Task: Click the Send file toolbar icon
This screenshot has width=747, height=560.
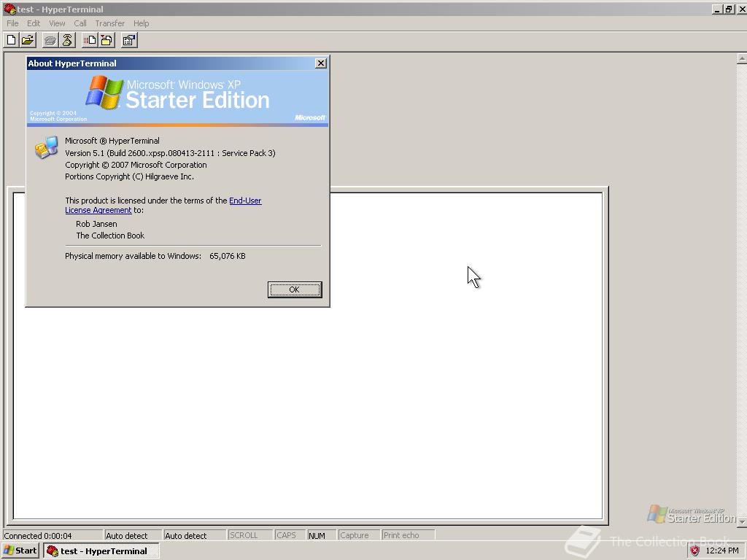Action: [x=90, y=41]
